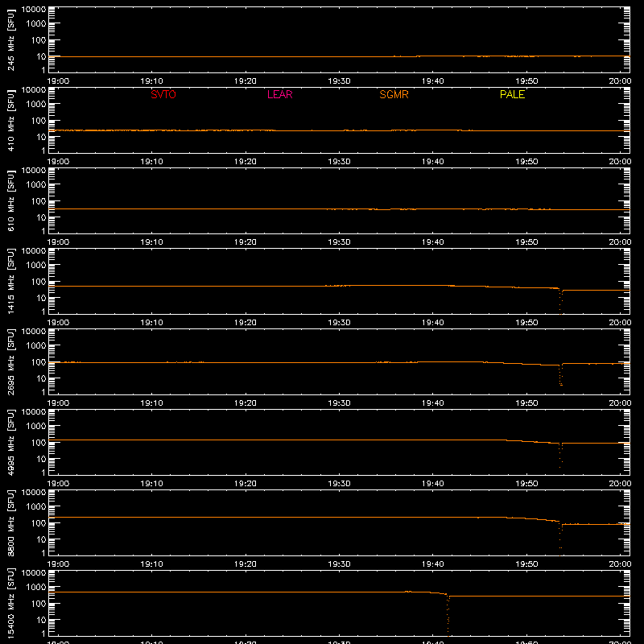Click 19:30 tick label under 245 MHz panel
Viewport: 644px width, 644px height.
tap(339, 81)
